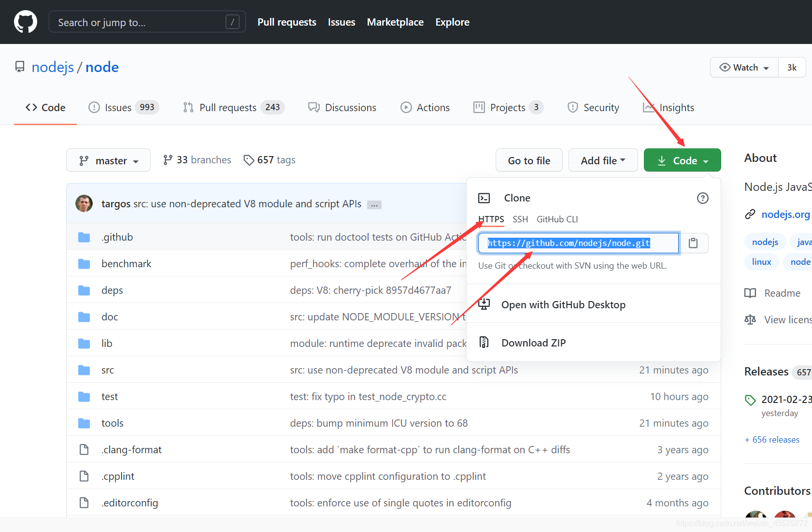Open the Security tab

pyautogui.click(x=593, y=108)
